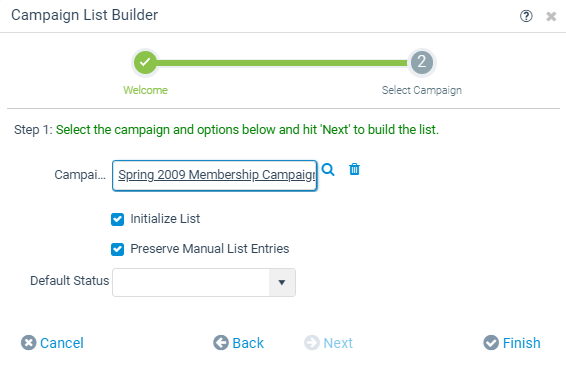Select the green Welcome step checkmark circle
Image resolution: width=566 pixels, height=365 pixels.
coord(145,62)
